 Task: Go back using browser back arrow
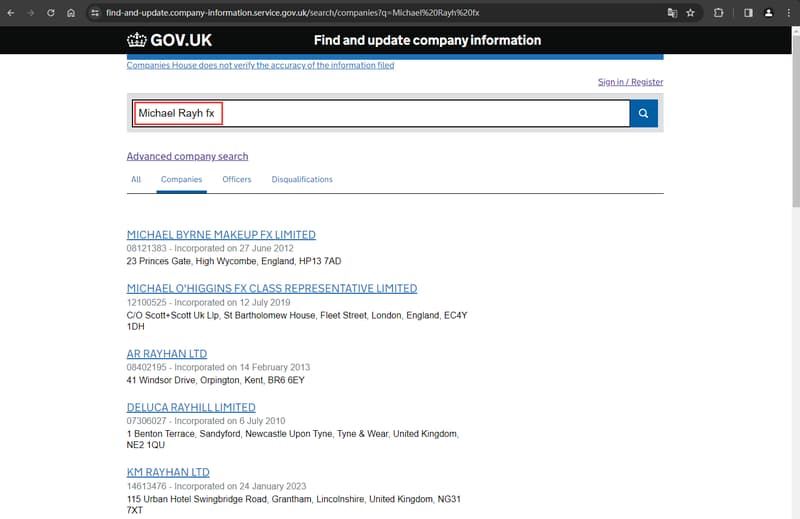[x=11, y=13]
